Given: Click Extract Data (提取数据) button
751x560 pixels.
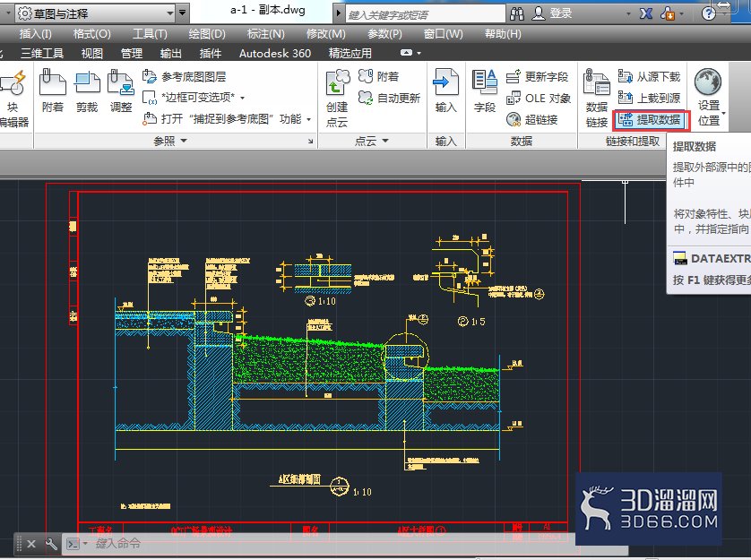Looking at the screenshot, I should [x=652, y=120].
